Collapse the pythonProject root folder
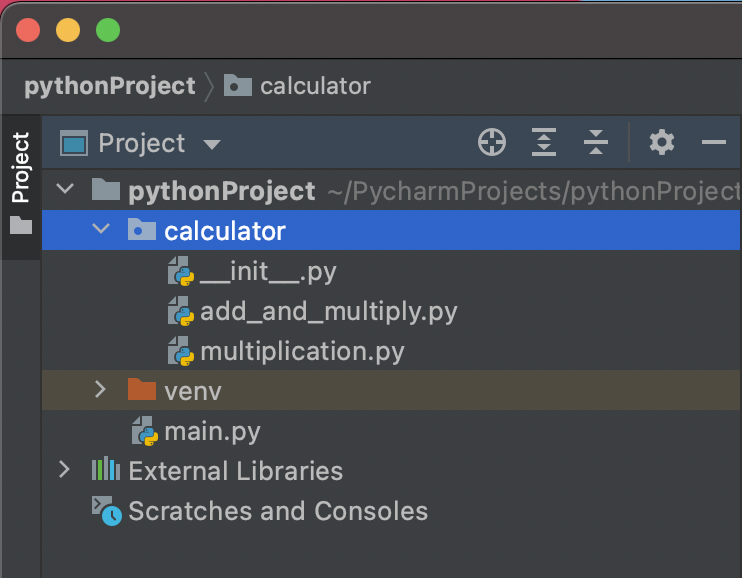 tap(65, 189)
